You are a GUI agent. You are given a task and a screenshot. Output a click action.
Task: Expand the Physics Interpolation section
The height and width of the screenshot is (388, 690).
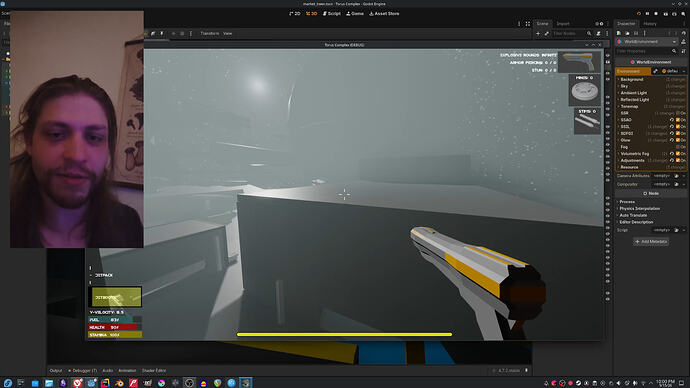[x=639, y=209]
